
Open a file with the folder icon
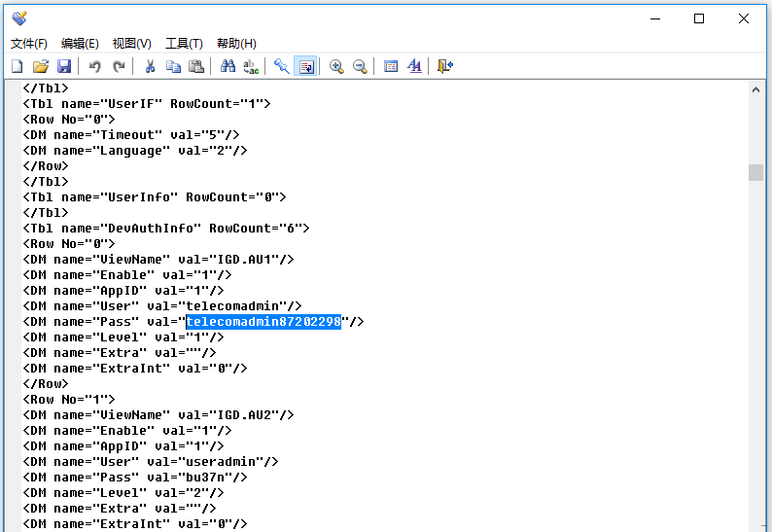pos(40,66)
